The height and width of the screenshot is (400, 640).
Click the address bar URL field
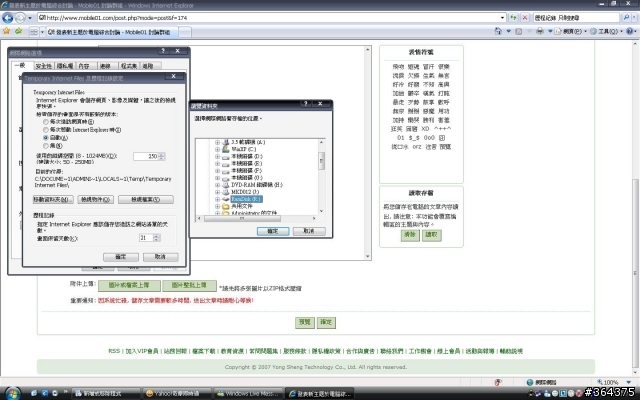coord(269,18)
